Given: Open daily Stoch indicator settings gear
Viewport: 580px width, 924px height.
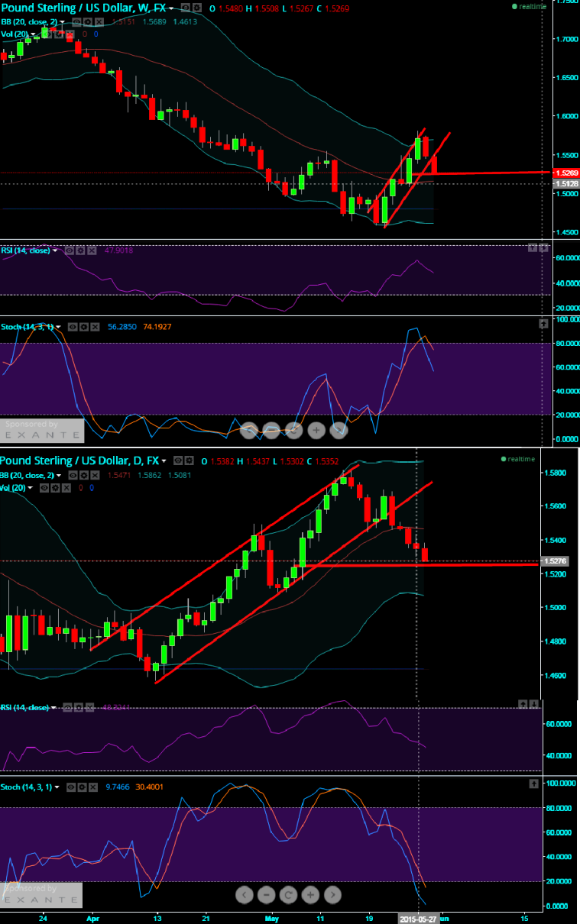Looking at the screenshot, I should click(82, 786).
